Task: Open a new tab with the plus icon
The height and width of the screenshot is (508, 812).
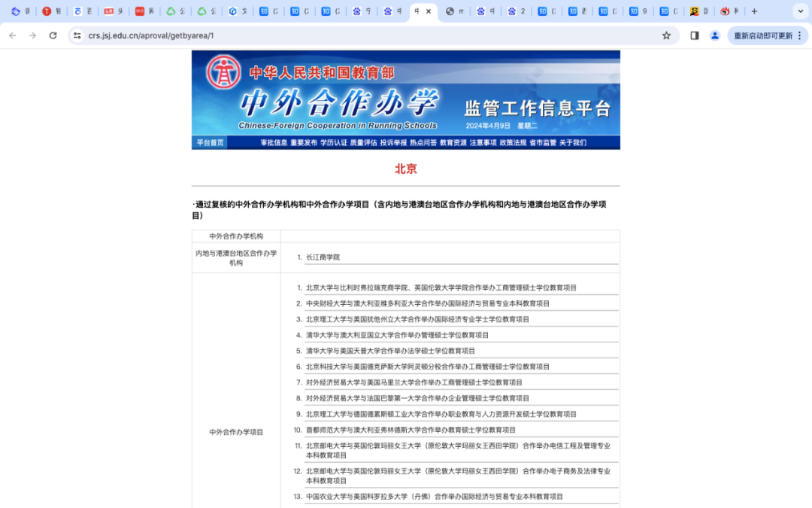Action: pyautogui.click(x=755, y=11)
